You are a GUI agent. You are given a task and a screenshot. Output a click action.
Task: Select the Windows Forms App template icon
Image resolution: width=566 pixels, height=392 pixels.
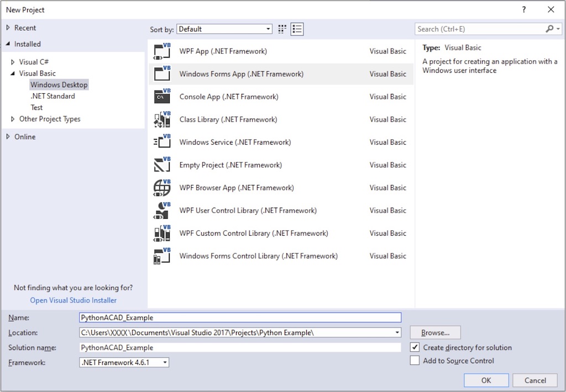coord(162,74)
